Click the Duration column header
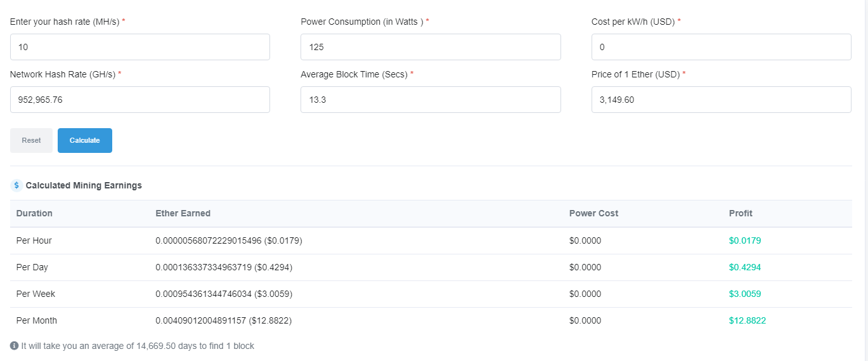The image size is (868, 361). [34, 213]
